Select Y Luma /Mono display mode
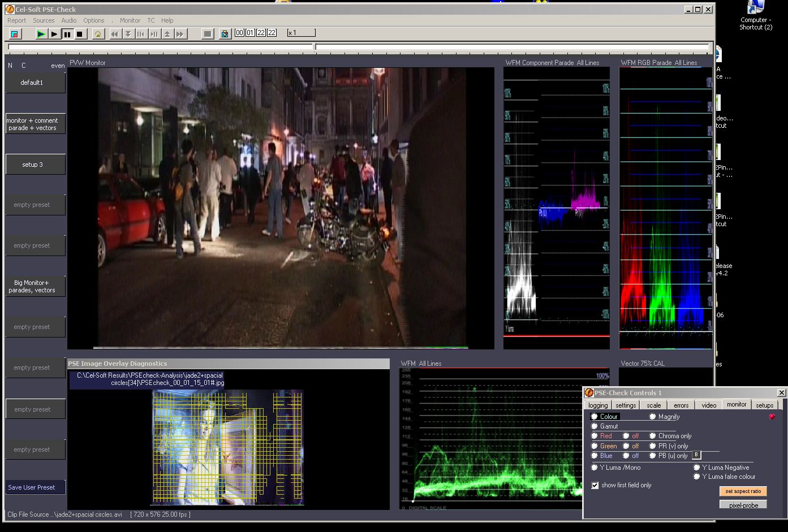The height and width of the screenshot is (532, 788). (595, 468)
